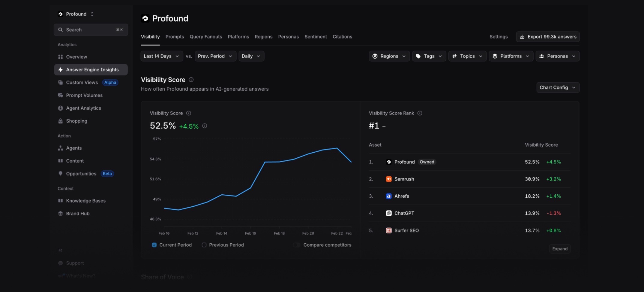Screen dimensions: 644x292
Task: Select Answer Engine Insights menu item
Action: click(x=91, y=70)
